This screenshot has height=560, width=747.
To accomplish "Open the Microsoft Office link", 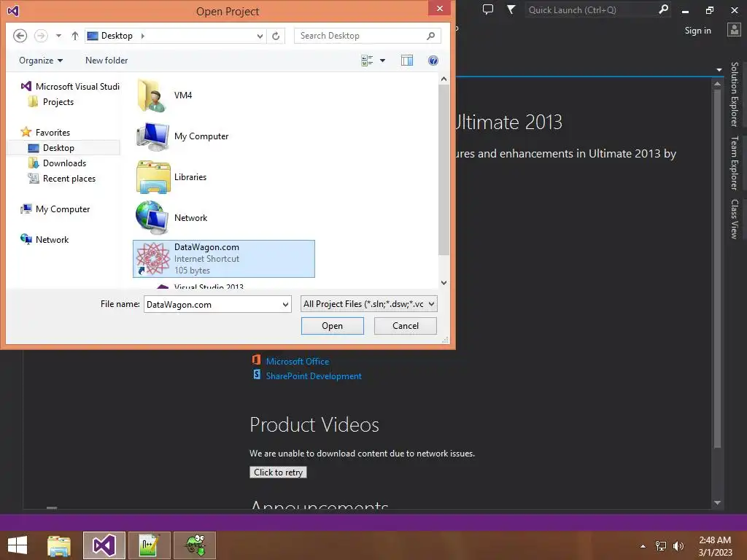I will coord(298,362).
